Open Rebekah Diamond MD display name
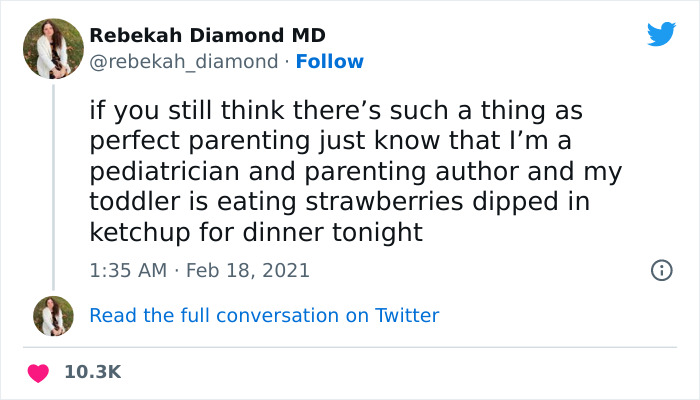 point(201,35)
